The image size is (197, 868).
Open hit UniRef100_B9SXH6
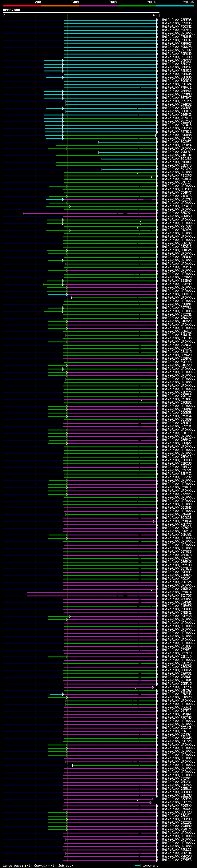tap(177, 23)
